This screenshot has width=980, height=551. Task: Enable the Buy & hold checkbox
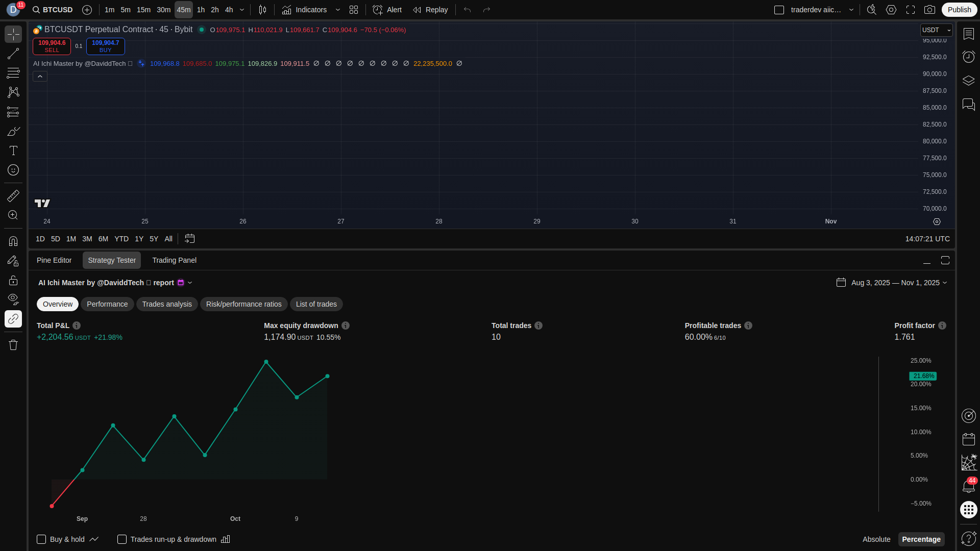point(41,539)
